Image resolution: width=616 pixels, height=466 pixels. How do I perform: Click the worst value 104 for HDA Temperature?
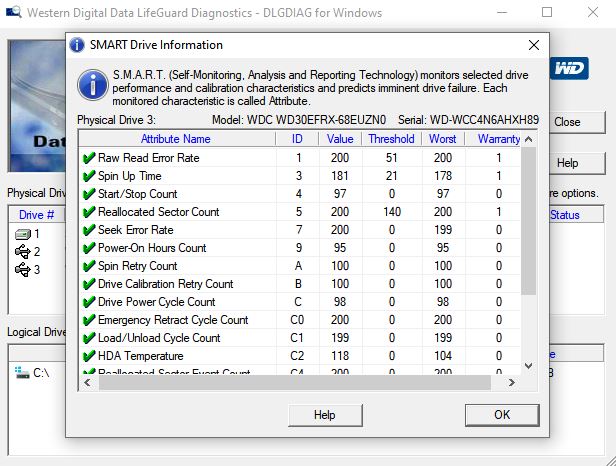(443, 356)
